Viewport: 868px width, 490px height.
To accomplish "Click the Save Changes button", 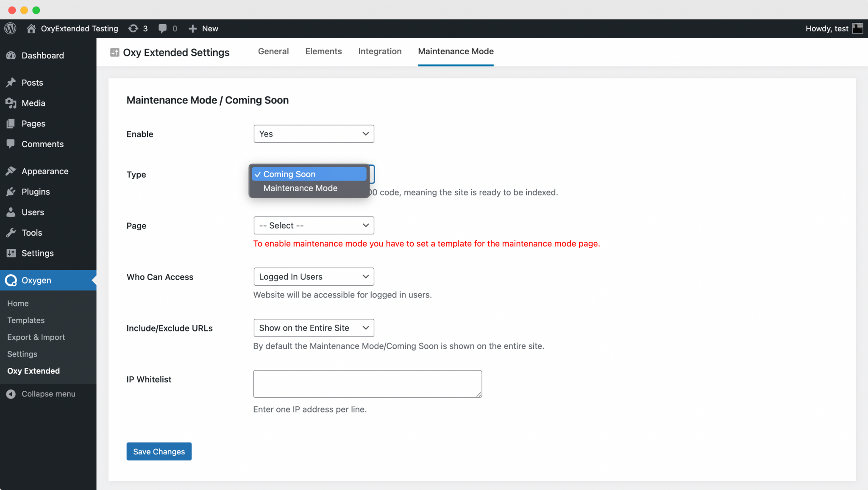I will (x=159, y=451).
